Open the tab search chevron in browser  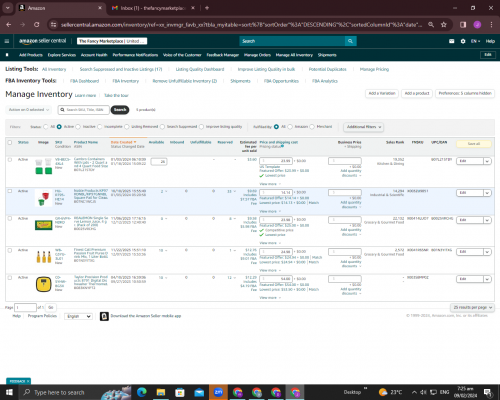(x=8, y=8)
